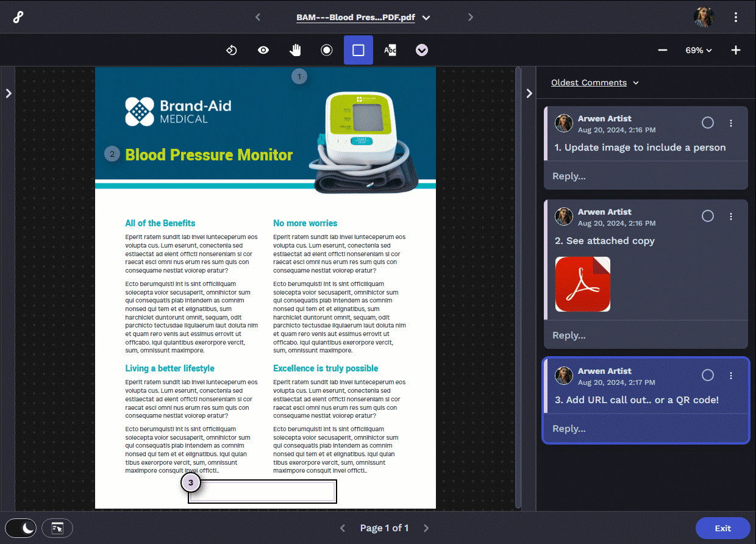Go to next page with the bottom right arrow

click(x=426, y=528)
